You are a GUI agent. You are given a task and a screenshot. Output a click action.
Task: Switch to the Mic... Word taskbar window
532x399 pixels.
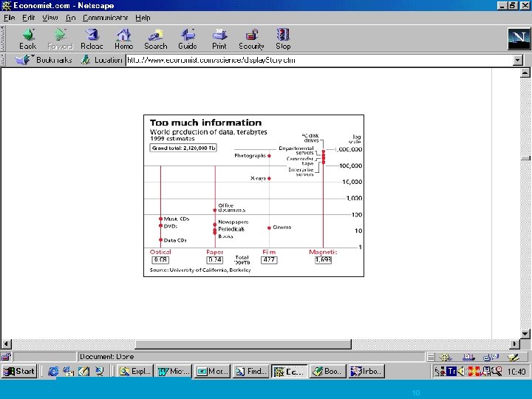[174, 372]
